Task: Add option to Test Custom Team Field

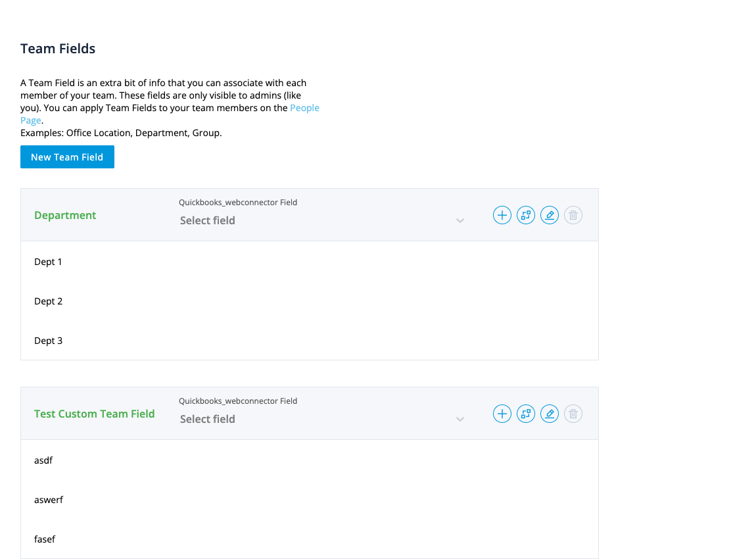Action: pyautogui.click(x=502, y=414)
